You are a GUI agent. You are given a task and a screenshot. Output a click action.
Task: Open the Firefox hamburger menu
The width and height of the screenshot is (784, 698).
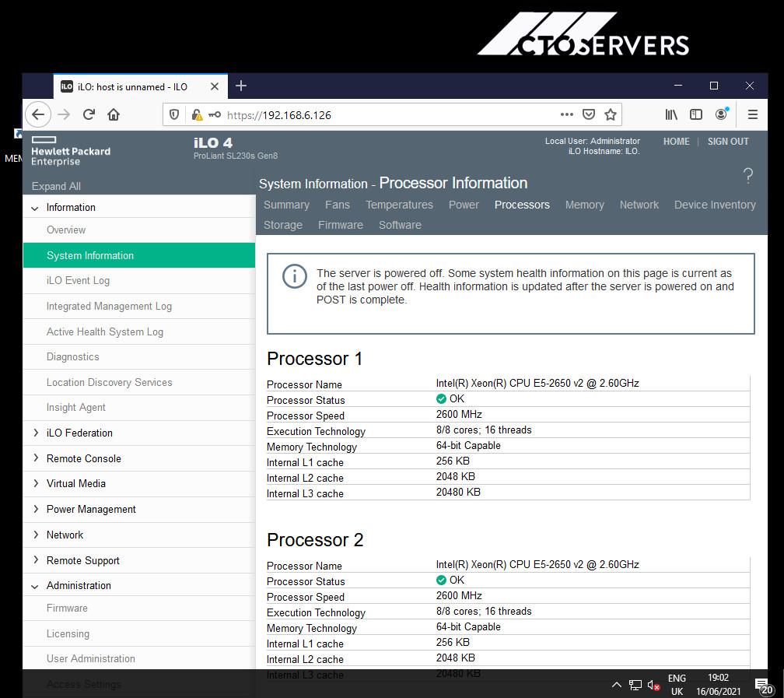pyautogui.click(x=753, y=114)
